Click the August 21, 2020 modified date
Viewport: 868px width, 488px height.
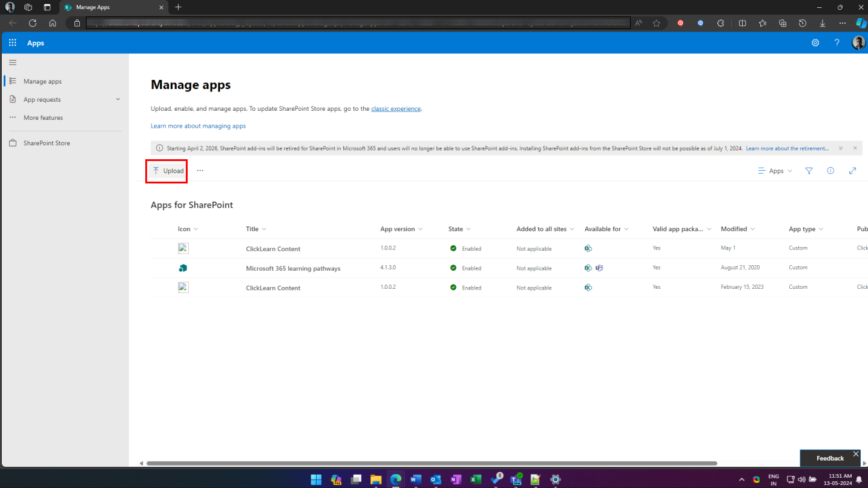(740, 267)
